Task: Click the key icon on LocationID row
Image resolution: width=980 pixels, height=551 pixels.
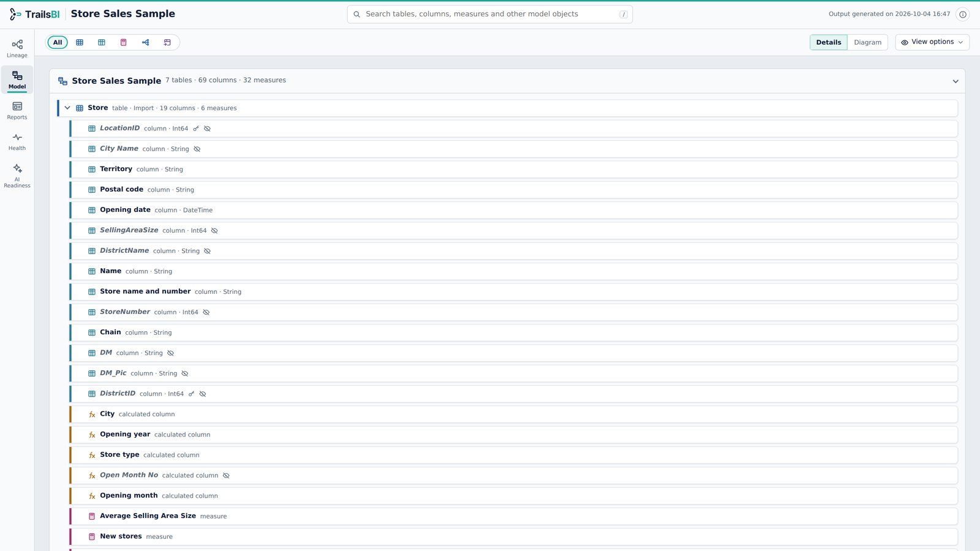Action: coord(196,129)
